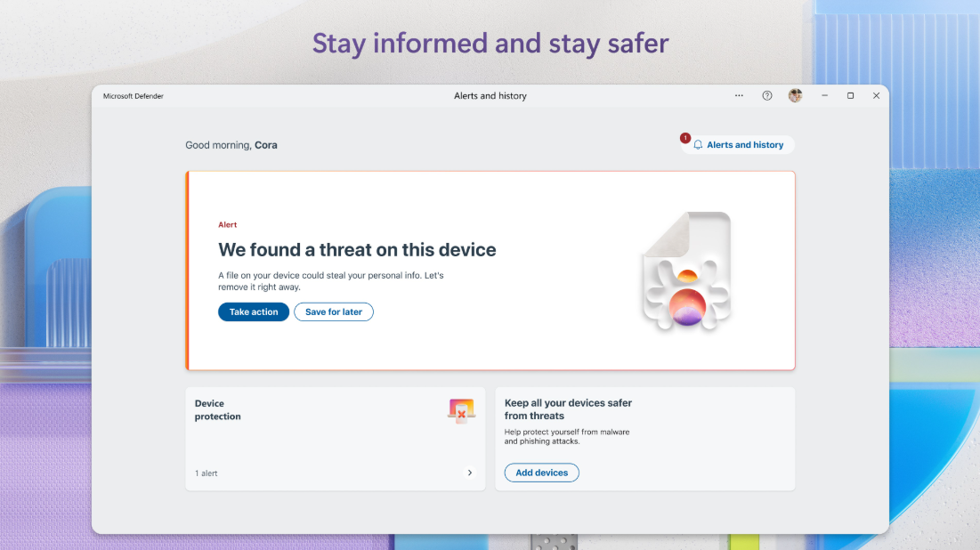
Task: Click the Device protection warning icon
Action: pos(461,410)
